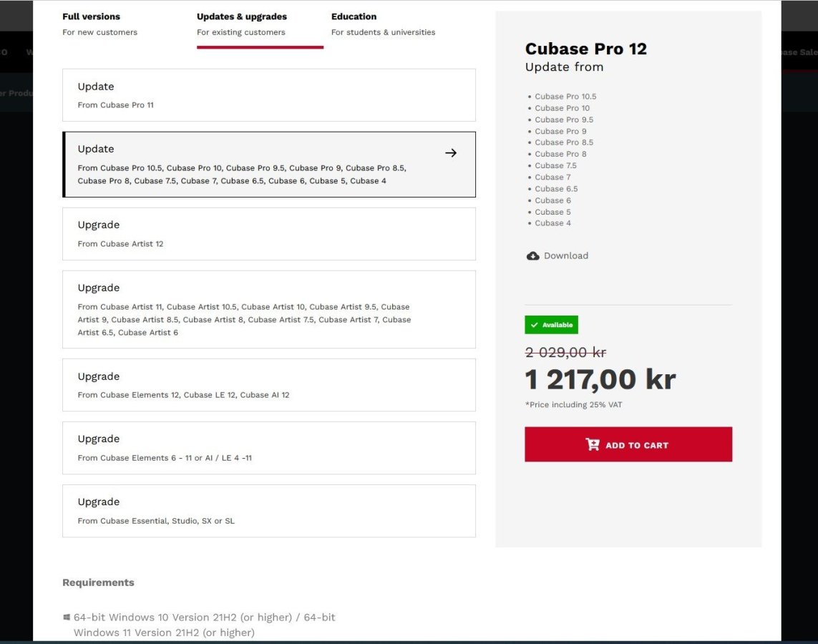Switch to the Education tab
Viewport: 818px width, 644px height.
[x=383, y=24]
